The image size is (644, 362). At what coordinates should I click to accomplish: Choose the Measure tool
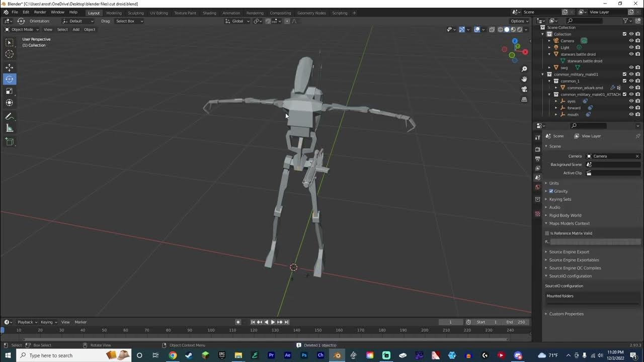click(x=10, y=128)
